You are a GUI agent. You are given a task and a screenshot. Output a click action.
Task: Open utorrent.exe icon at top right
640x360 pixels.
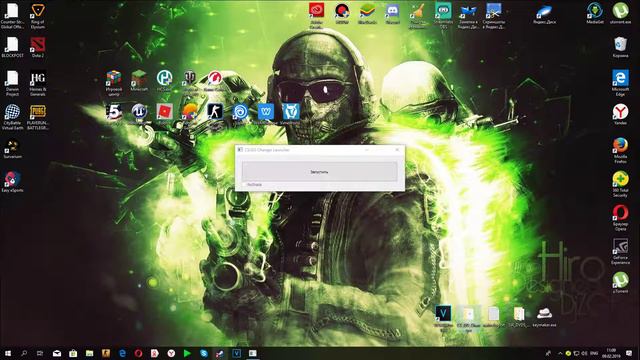pyautogui.click(x=620, y=13)
